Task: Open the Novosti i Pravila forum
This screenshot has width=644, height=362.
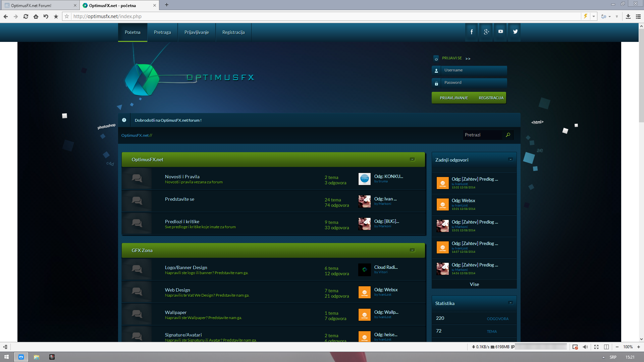Action: [182, 177]
